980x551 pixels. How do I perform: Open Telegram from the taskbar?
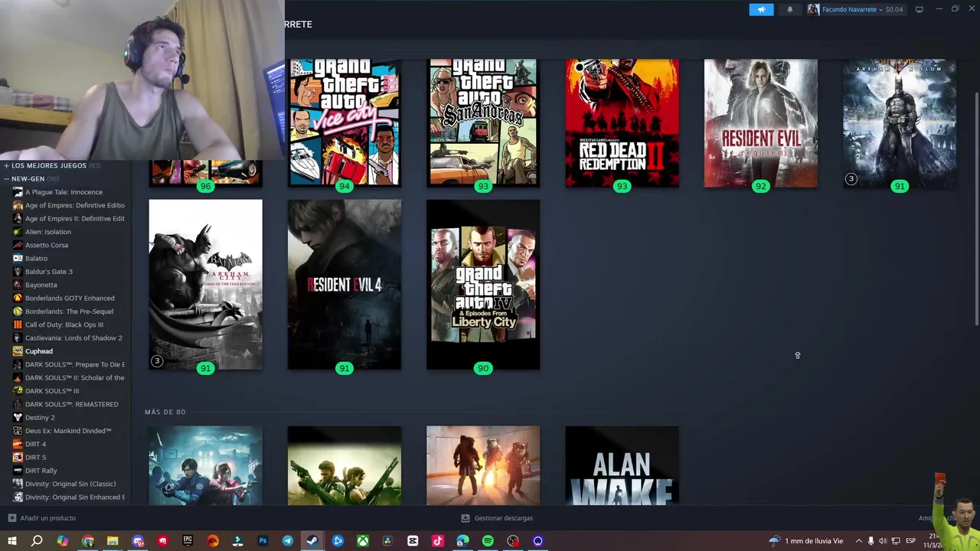[x=288, y=541]
